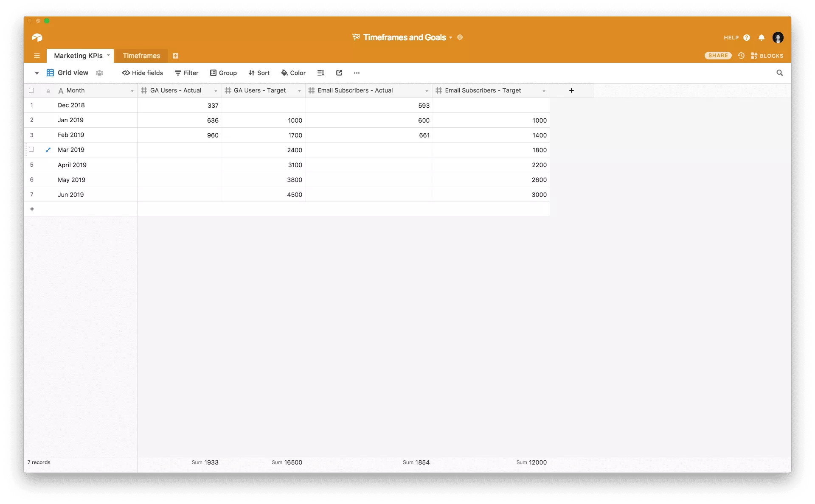Add a new field column

click(571, 90)
